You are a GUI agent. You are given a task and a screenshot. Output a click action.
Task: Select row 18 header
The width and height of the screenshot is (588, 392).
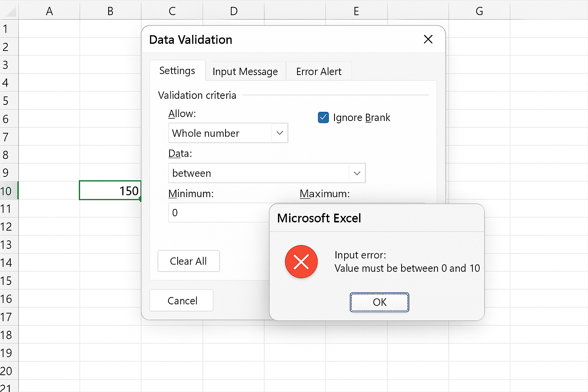tap(9, 335)
